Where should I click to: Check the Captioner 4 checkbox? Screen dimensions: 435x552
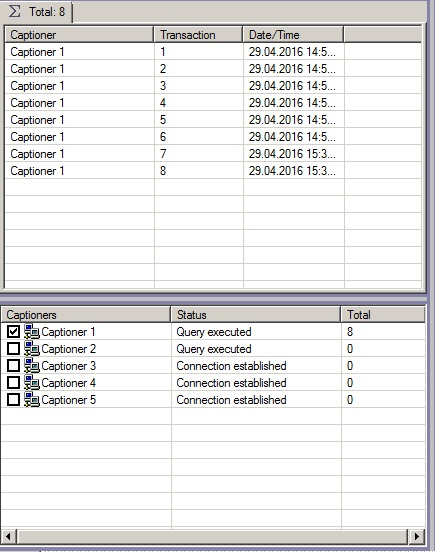(x=13, y=382)
